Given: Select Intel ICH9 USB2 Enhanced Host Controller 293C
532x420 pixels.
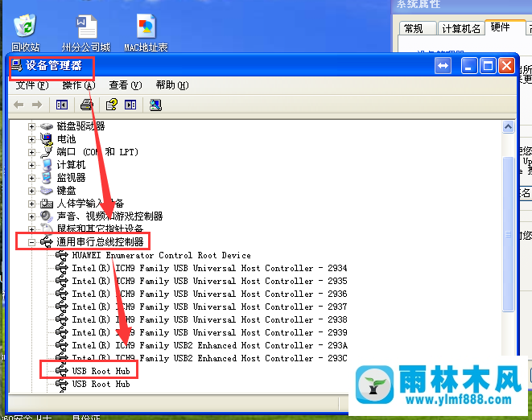Looking at the screenshot, I should [209, 358].
